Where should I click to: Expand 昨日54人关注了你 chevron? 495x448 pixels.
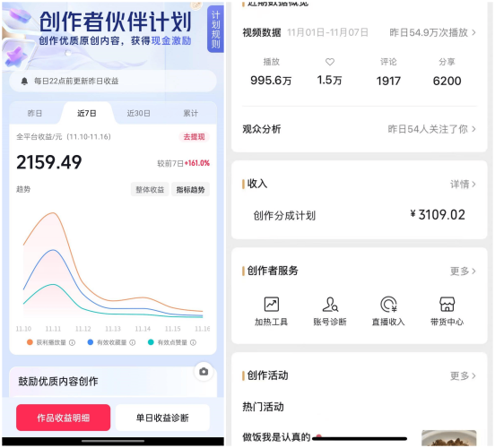(x=473, y=129)
